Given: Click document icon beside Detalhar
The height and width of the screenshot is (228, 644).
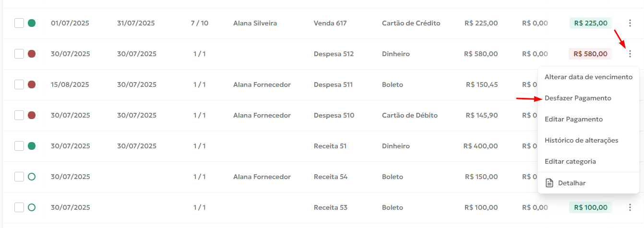Looking at the screenshot, I should point(549,183).
